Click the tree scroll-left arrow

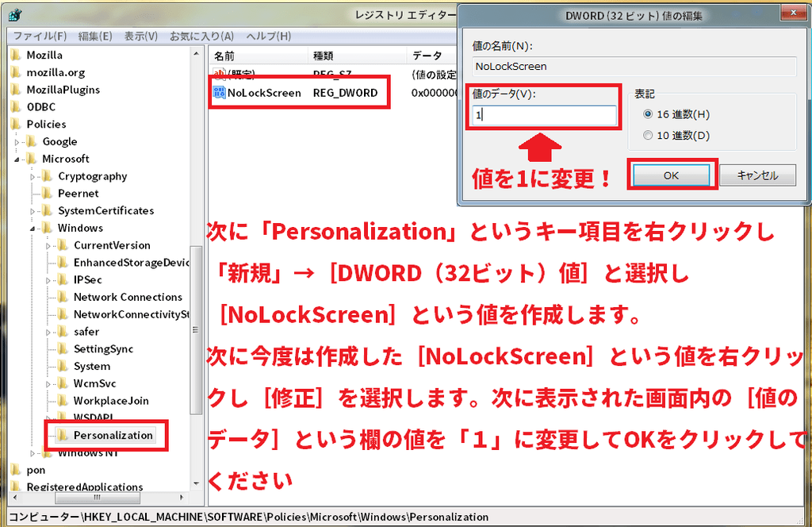[x=14, y=498]
